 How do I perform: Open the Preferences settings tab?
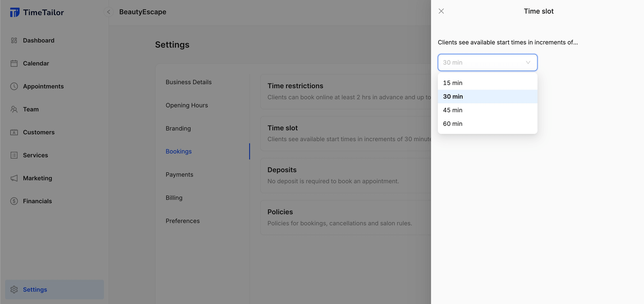click(x=183, y=221)
